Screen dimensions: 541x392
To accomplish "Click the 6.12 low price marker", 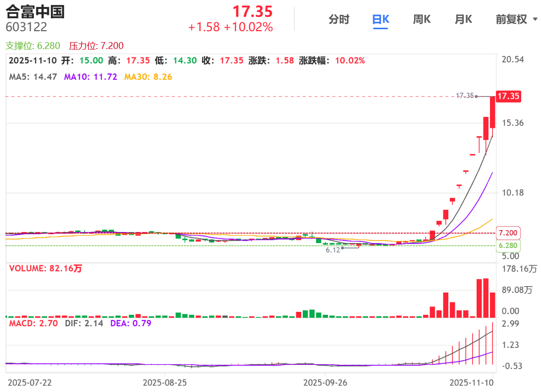I will point(333,250).
